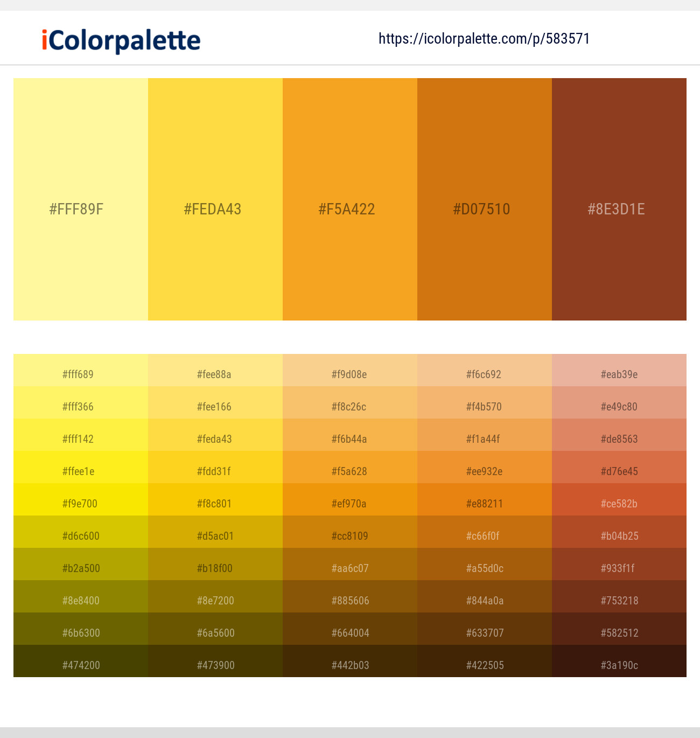700x738 pixels.
Task: Select the #933f1f dark shade
Action: tap(618, 568)
